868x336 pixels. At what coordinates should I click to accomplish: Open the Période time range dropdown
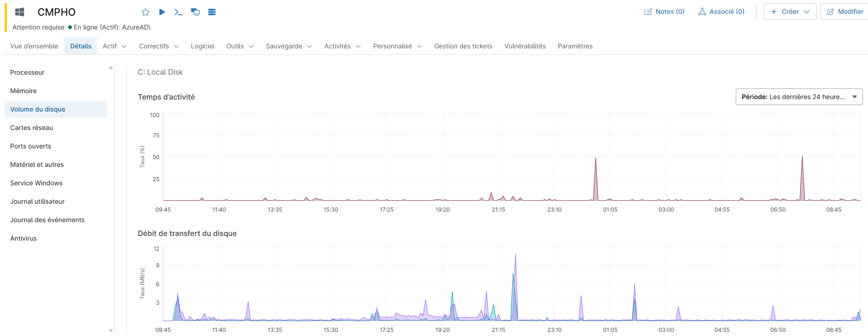tap(799, 97)
